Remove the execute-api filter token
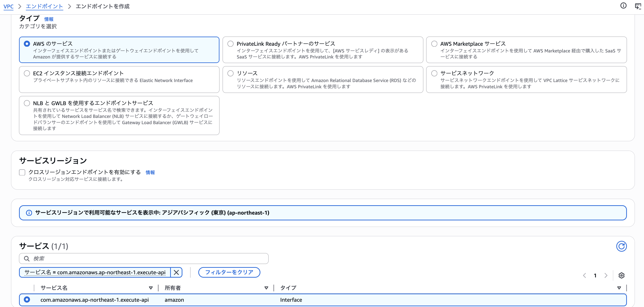Image resolution: width=644 pixels, height=307 pixels. pyautogui.click(x=176, y=273)
